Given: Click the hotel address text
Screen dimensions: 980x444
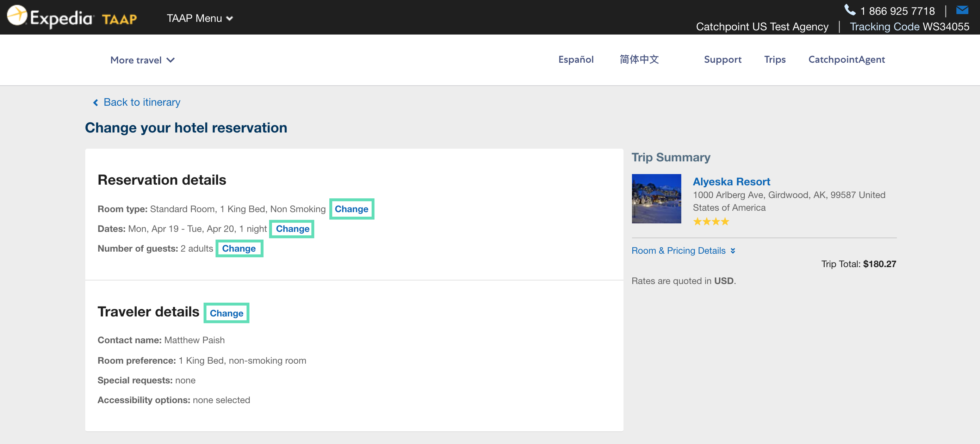Looking at the screenshot, I should pyautogui.click(x=789, y=201).
